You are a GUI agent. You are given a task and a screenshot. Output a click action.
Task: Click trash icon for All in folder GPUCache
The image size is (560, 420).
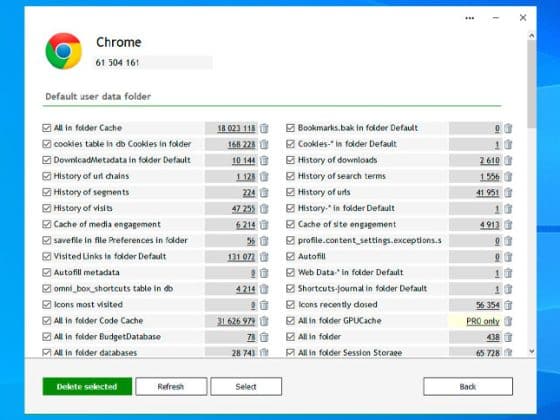click(x=508, y=321)
